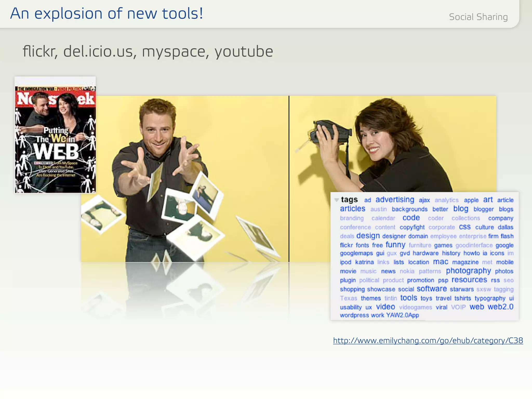This screenshot has width=532, height=399.
Task: Click the 'photography' tag
Action: 468,271
